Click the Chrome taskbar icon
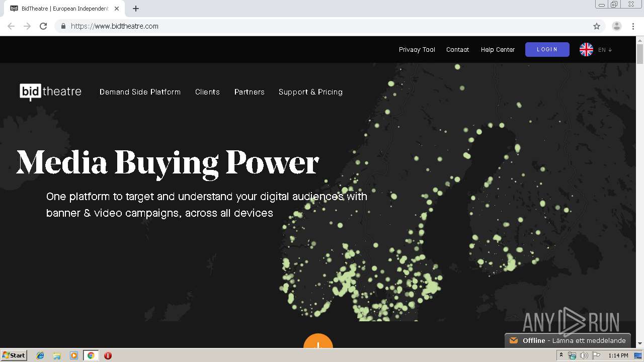The height and width of the screenshot is (362, 644). (91, 355)
